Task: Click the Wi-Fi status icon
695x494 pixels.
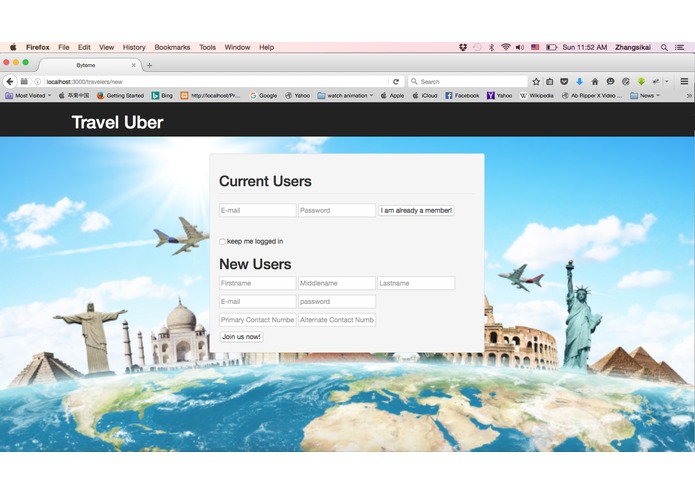Action: point(505,47)
